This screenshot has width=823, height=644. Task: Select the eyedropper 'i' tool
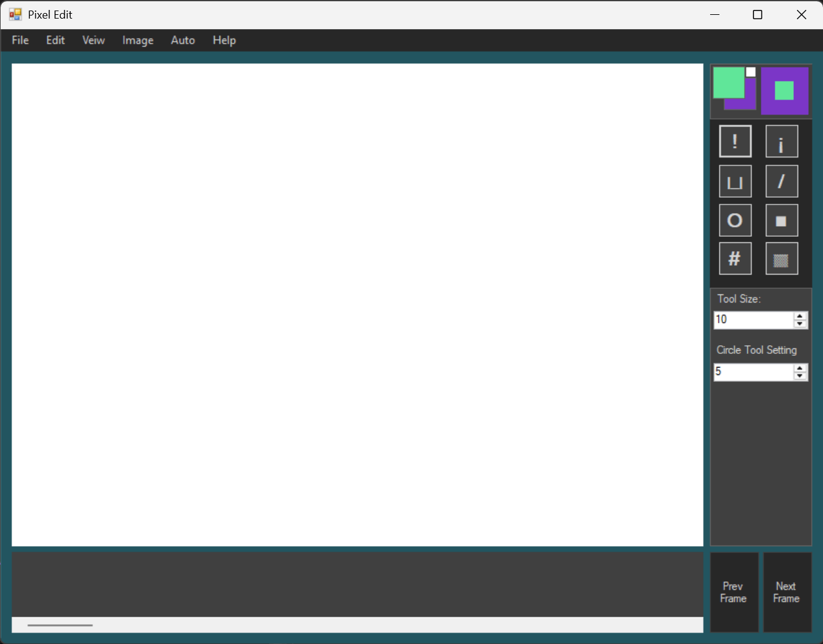(x=781, y=141)
